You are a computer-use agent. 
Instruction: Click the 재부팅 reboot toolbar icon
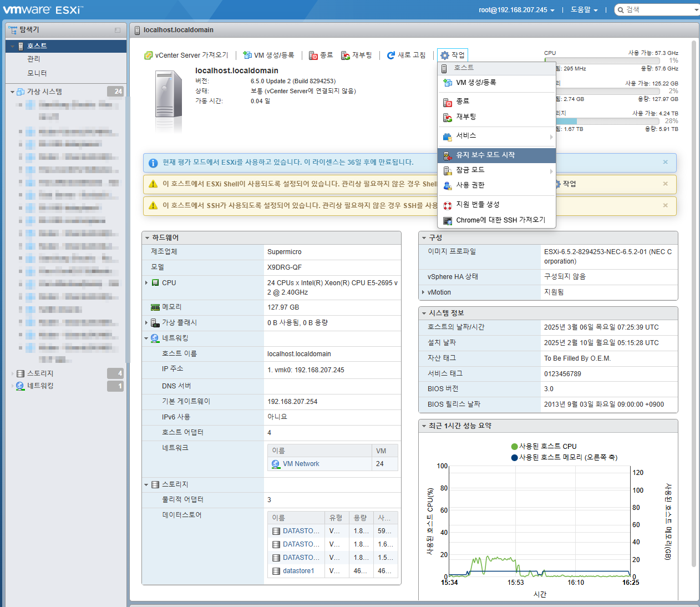[346, 55]
